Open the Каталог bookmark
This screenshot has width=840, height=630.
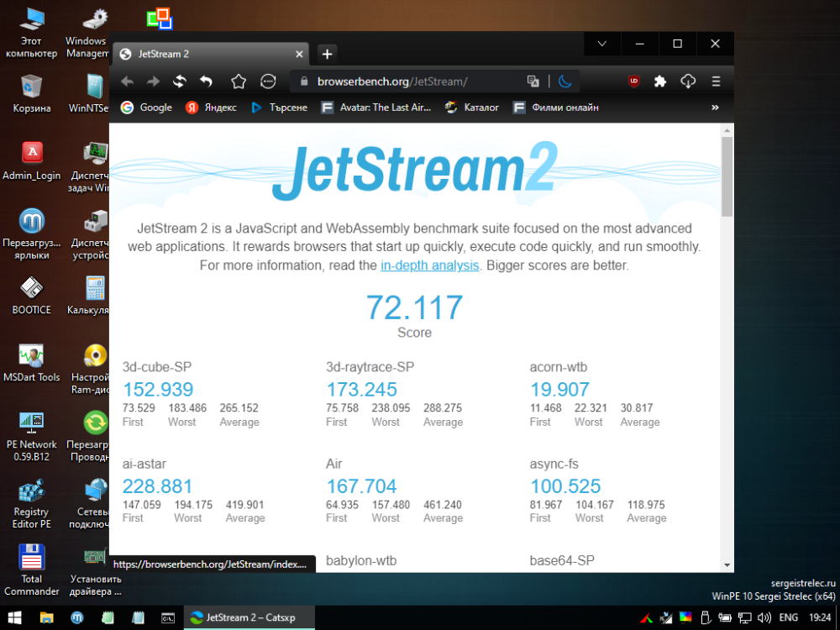(471, 108)
